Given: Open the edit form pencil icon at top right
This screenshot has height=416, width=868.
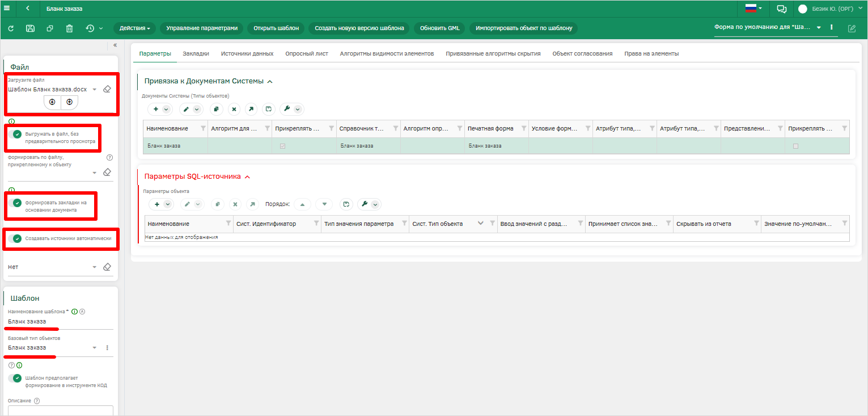Looking at the screenshot, I should 852,28.
